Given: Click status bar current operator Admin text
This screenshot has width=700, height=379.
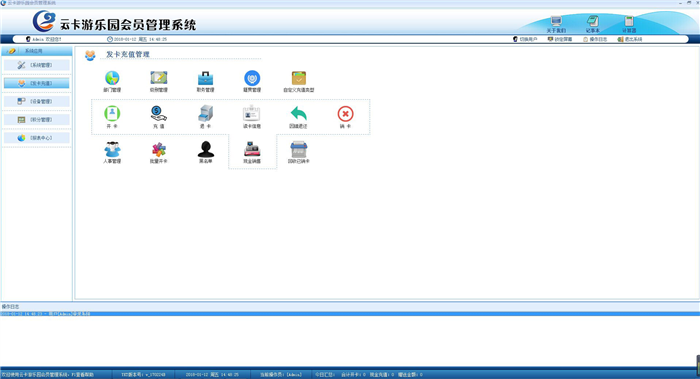Looking at the screenshot, I should (x=281, y=375).
